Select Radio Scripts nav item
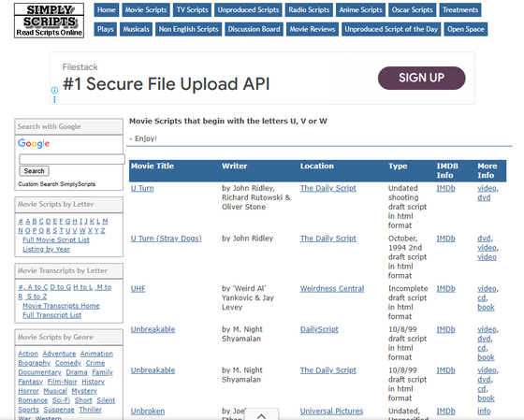 (309, 10)
